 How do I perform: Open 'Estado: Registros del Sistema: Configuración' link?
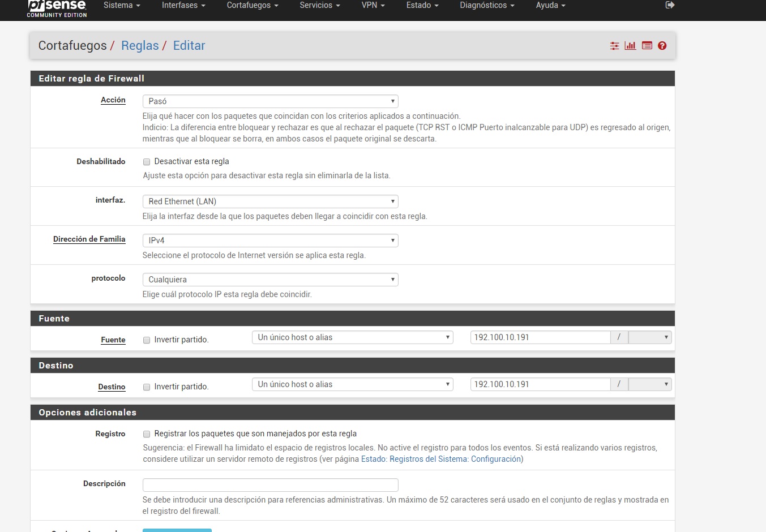point(442,459)
